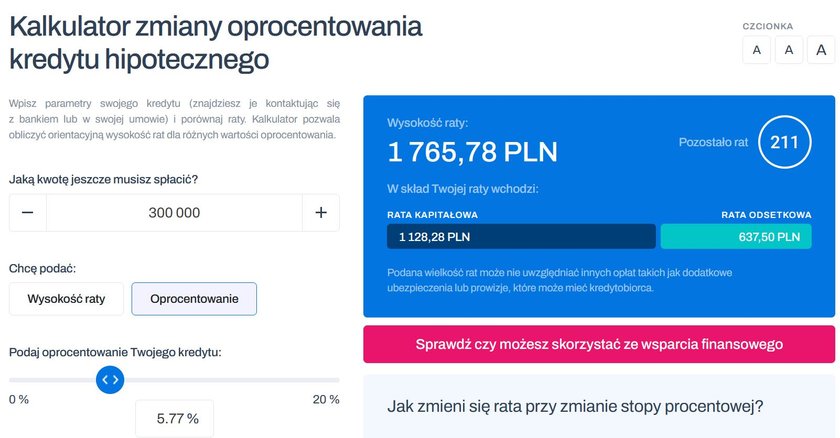Click the 5.77 % interest rate field

point(175,418)
